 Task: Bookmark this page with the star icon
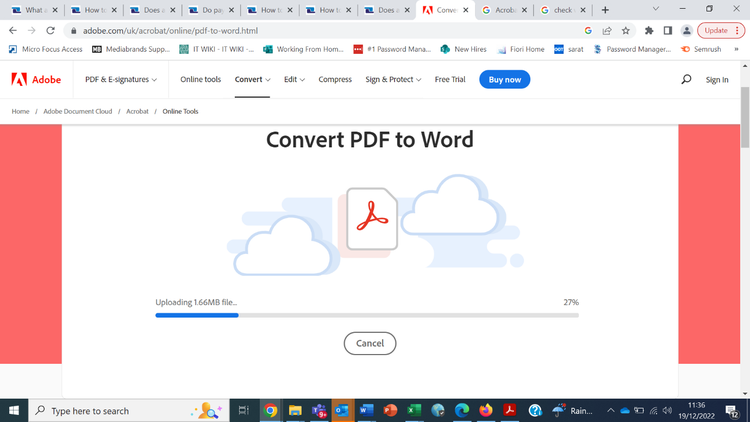tap(626, 30)
